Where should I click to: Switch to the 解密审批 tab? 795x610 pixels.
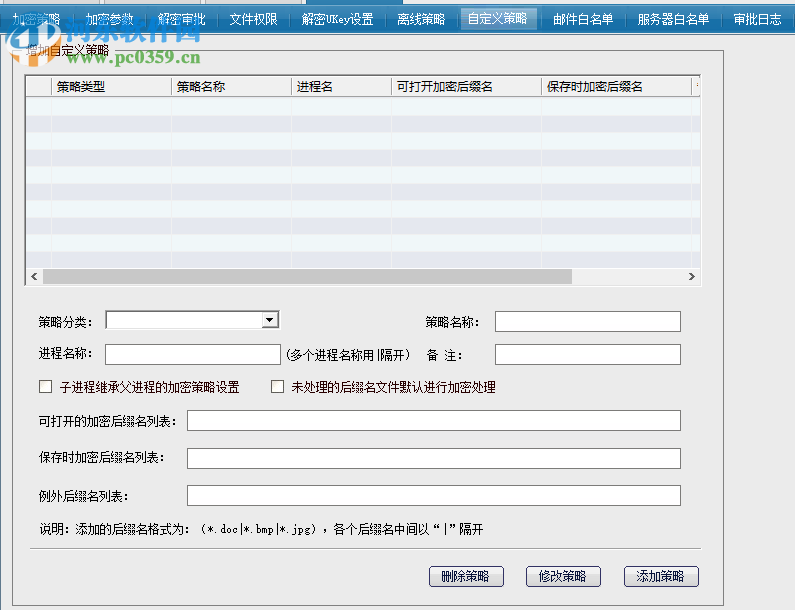tap(182, 19)
